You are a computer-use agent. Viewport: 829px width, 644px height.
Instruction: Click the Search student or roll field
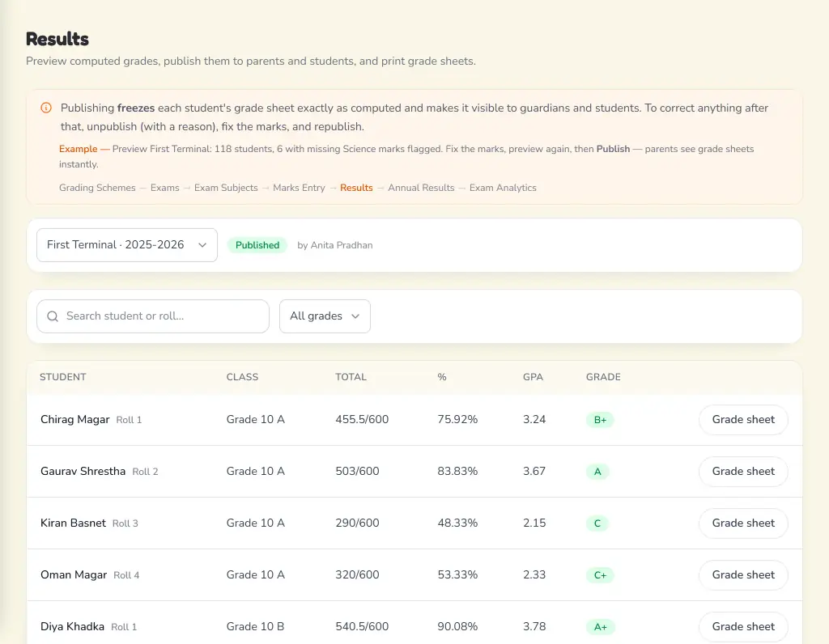tap(153, 316)
